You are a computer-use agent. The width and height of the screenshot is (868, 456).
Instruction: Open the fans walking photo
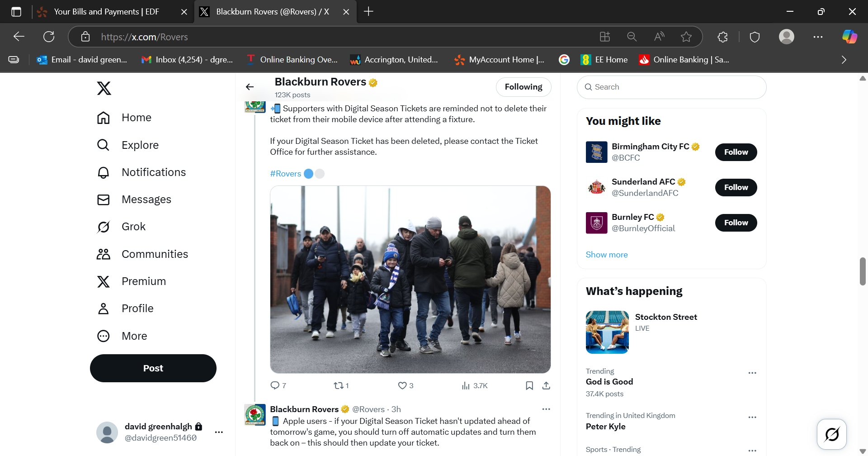(x=410, y=280)
